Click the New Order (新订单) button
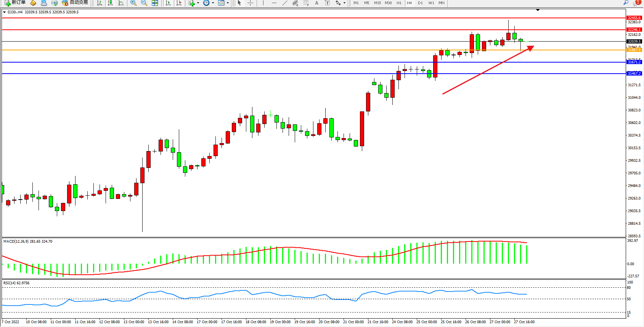The image size is (644, 327). coord(15,3)
